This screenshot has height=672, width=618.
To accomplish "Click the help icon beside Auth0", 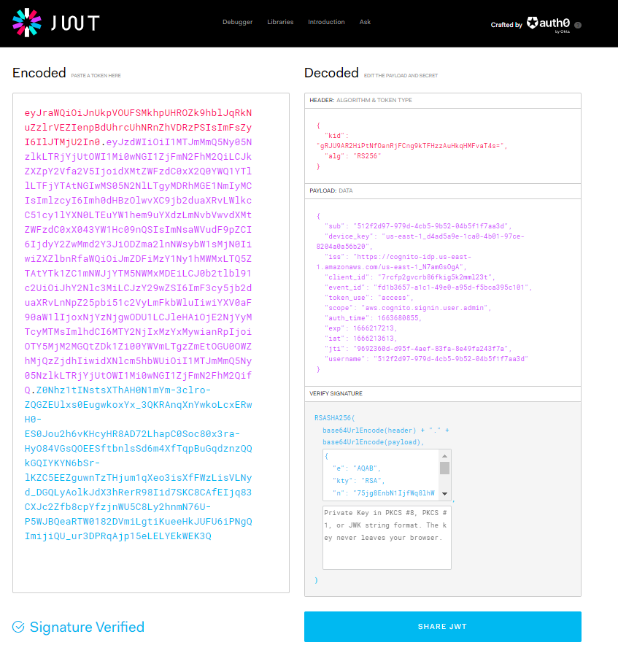I will pos(578,25).
